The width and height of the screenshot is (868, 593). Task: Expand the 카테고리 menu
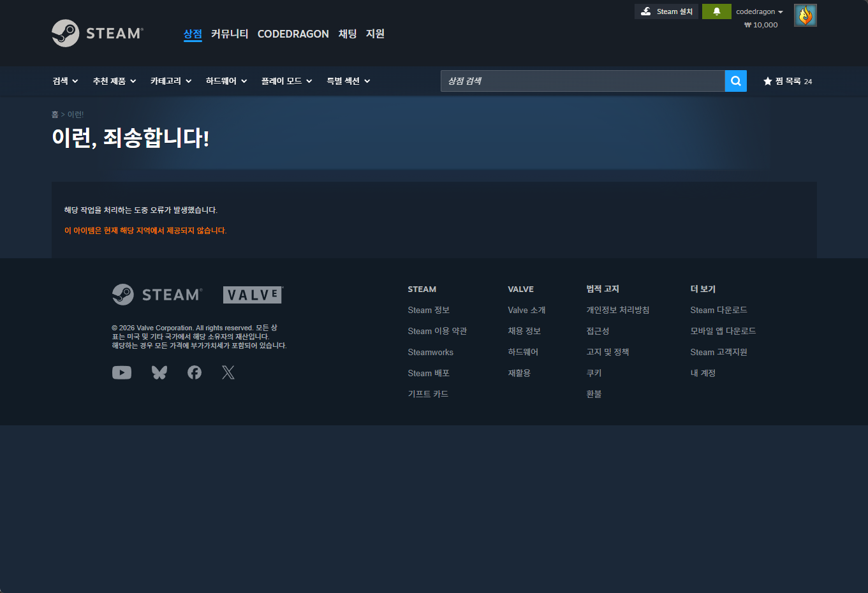click(x=171, y=81)
